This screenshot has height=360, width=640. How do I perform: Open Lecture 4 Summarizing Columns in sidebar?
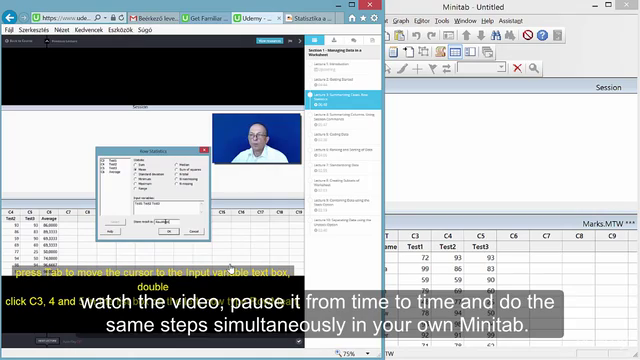[343, 119]
